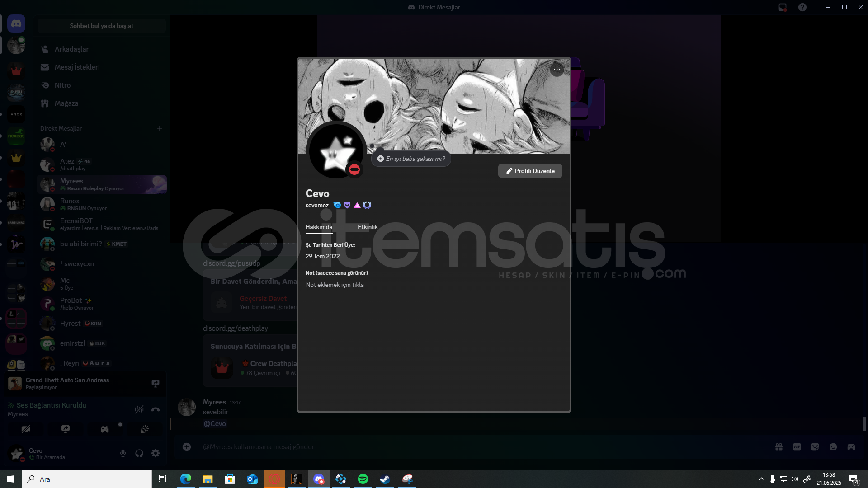Open direct message with ErensiBOT
The image size is (868, 488).
(x=102, y=224)
